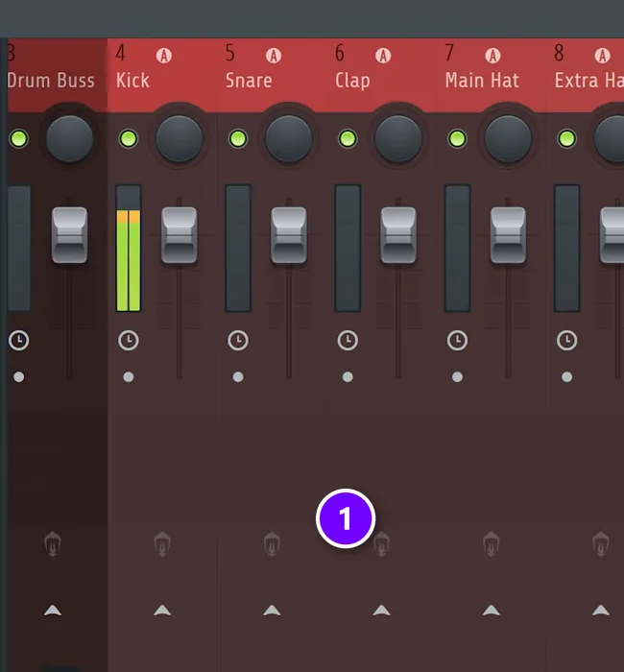Click the Drum Buss volume fader

coord(69,235)
